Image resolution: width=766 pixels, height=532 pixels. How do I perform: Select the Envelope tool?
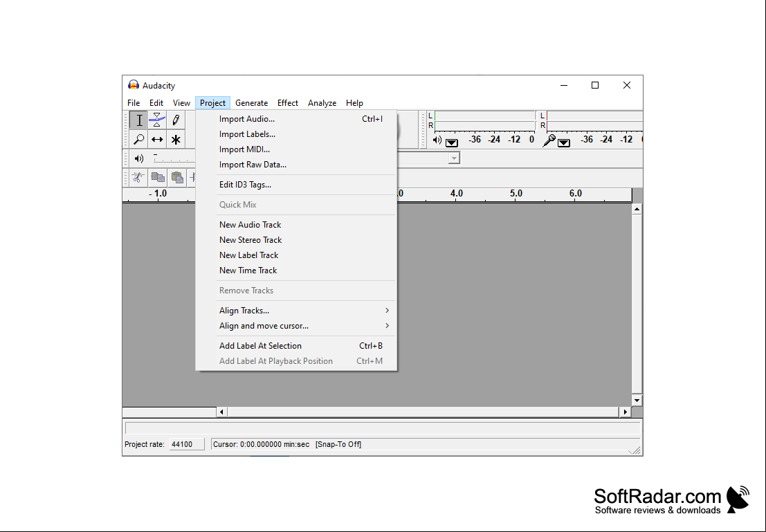(157, 120)
